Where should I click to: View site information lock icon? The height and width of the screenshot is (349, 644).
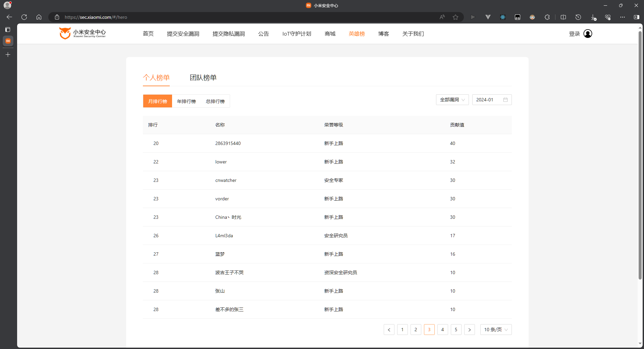[x=57, y=17]
